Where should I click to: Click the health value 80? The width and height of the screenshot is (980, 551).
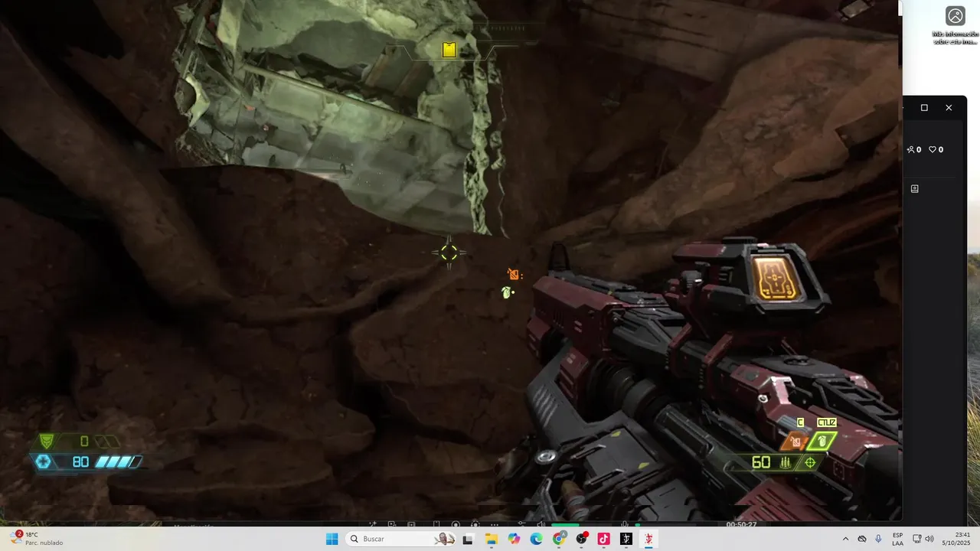point(80,462)
